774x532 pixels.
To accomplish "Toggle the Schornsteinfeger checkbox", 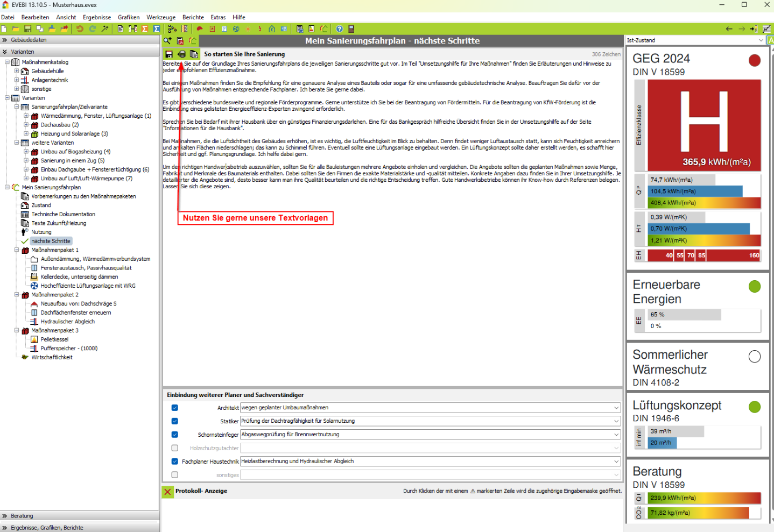I will click(x=175, y=435).
